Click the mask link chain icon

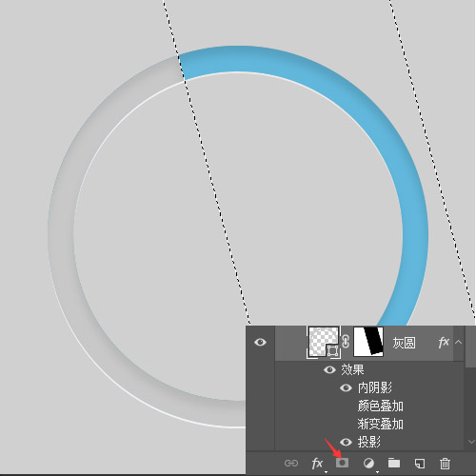pos(346,342)
